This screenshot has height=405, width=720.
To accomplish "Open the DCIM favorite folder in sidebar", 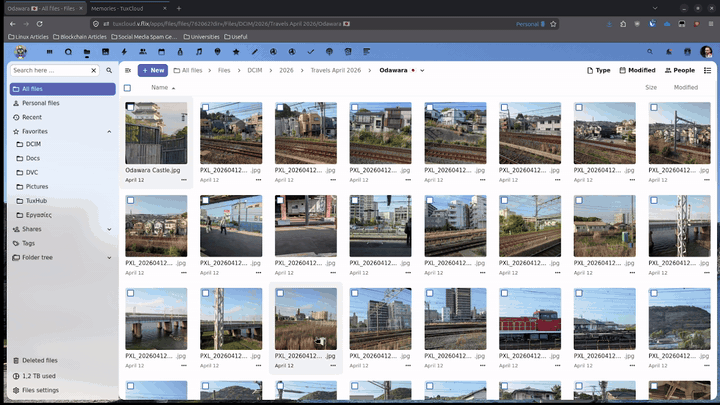I will point(64,144).
